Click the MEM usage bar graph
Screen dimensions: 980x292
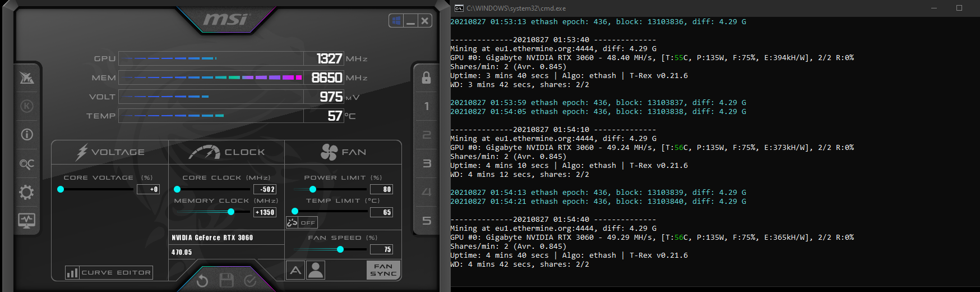pos(211,77)
